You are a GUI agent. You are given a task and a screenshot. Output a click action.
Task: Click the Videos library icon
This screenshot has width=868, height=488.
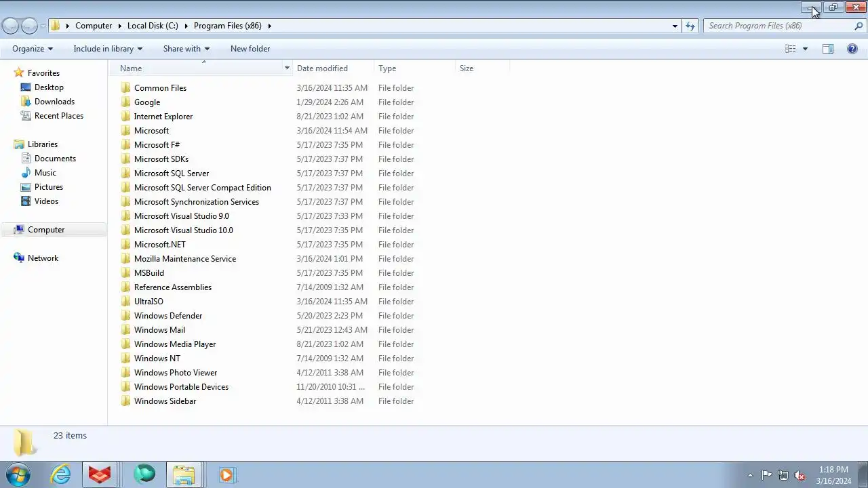26,201
